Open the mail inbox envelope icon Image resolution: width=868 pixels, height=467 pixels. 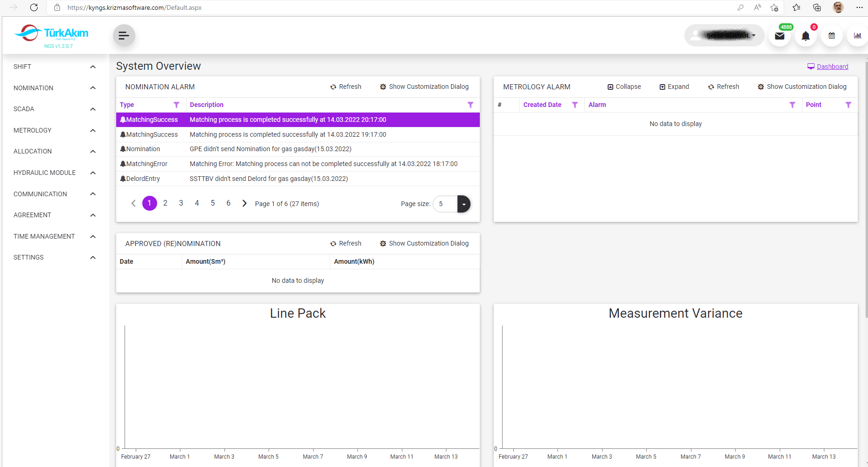click(x=780, y=36)
